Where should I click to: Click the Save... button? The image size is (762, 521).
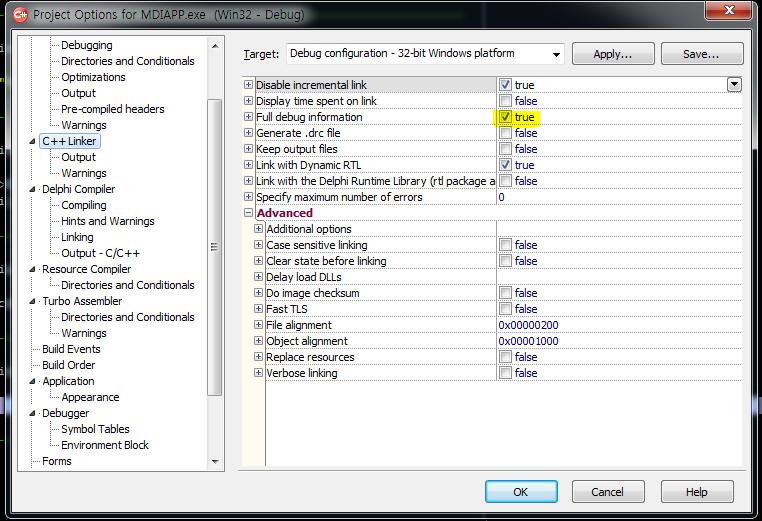pos(702,54)
